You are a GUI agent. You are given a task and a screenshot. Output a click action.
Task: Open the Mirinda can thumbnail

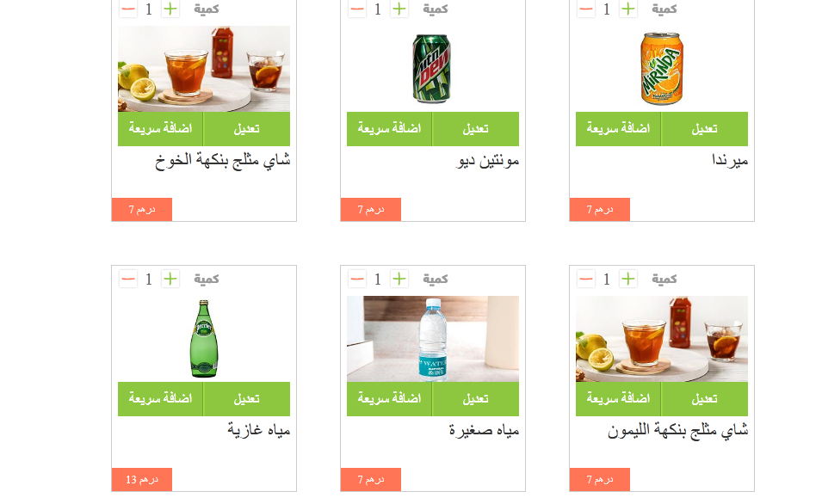[661, 69]
